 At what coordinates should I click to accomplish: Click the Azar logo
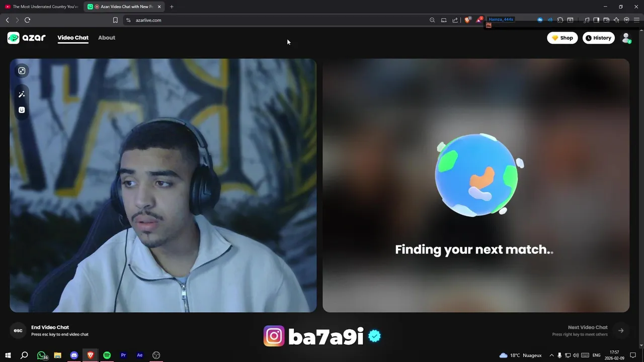(27, 38)
